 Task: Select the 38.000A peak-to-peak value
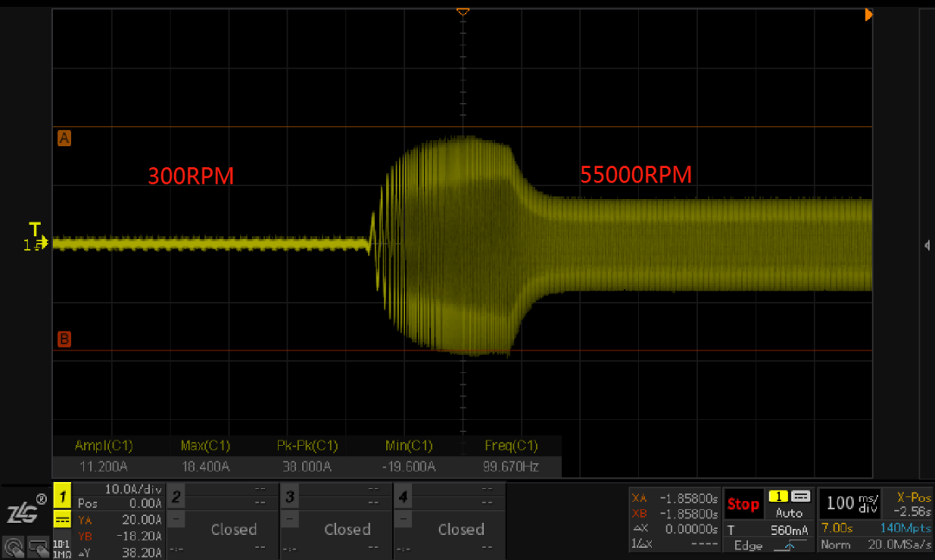[306, 467]
